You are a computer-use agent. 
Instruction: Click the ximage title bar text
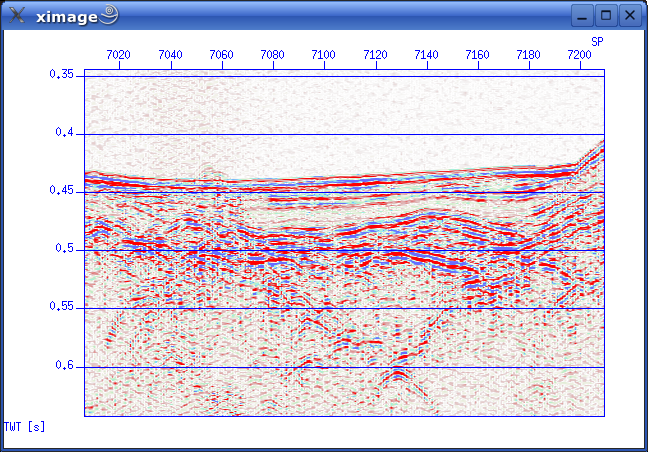click(x=66, y=15)
